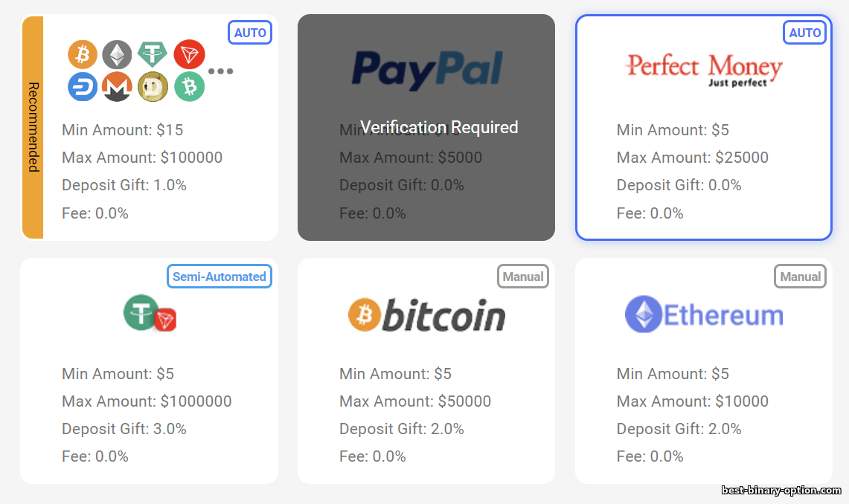Click the Verification Required overlay text

point(439,127)
